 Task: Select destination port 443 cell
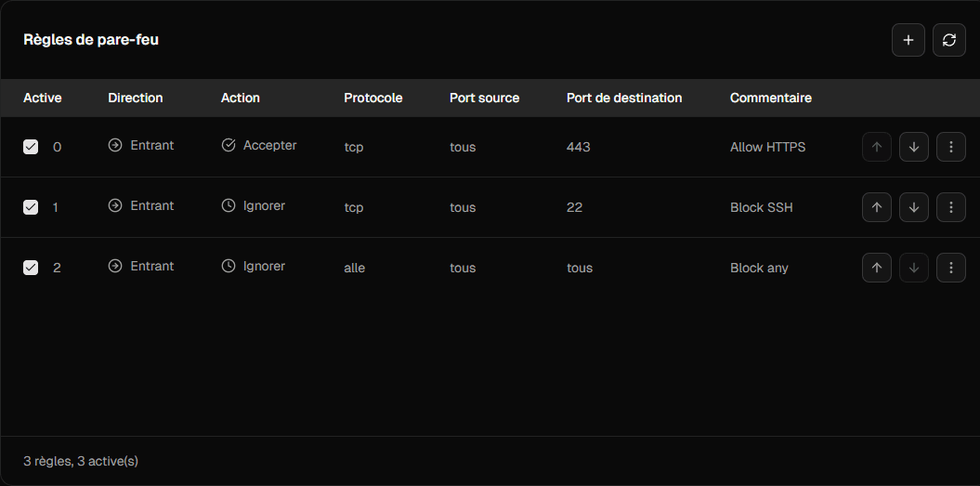(578, 147)
